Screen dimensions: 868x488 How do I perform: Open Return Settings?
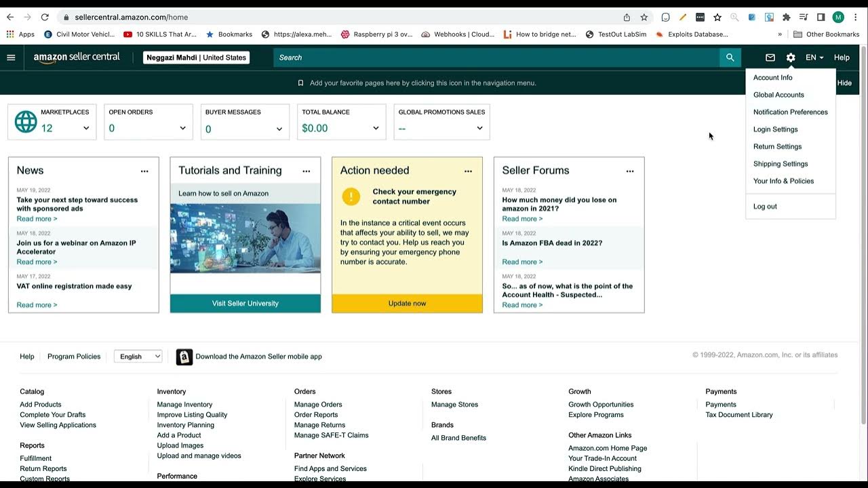click(777, 146)
